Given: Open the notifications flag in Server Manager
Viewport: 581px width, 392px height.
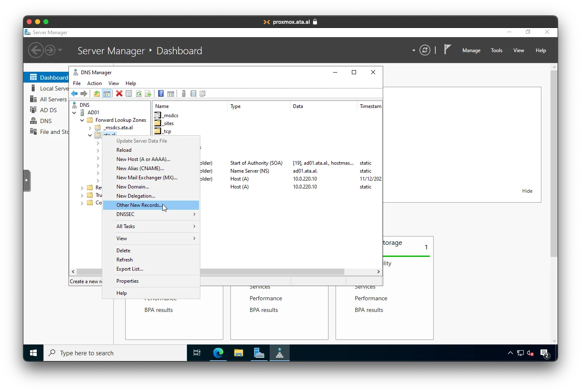Looking at the screenshot, I should [447, 50].
